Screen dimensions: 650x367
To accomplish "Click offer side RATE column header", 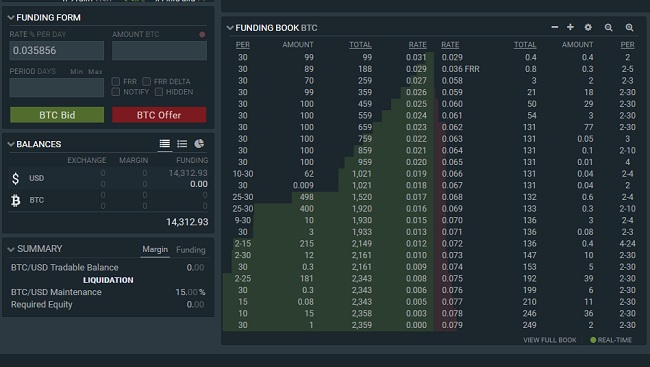I will [450, 45].
